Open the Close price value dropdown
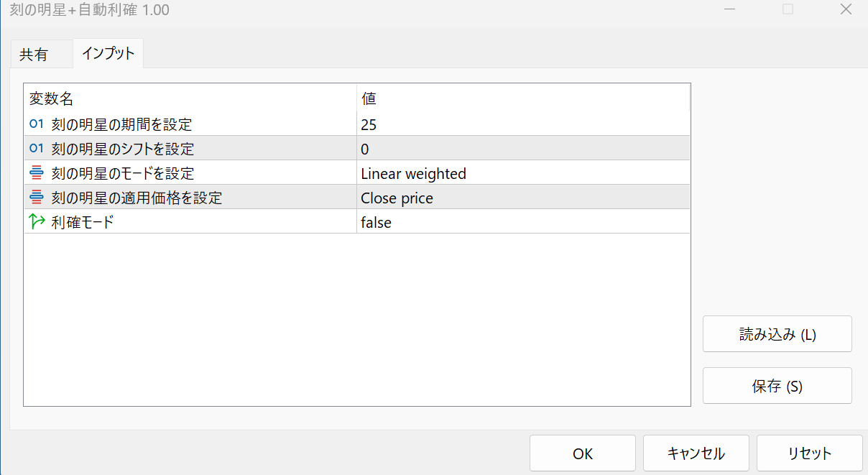 [x=522, y=198]
